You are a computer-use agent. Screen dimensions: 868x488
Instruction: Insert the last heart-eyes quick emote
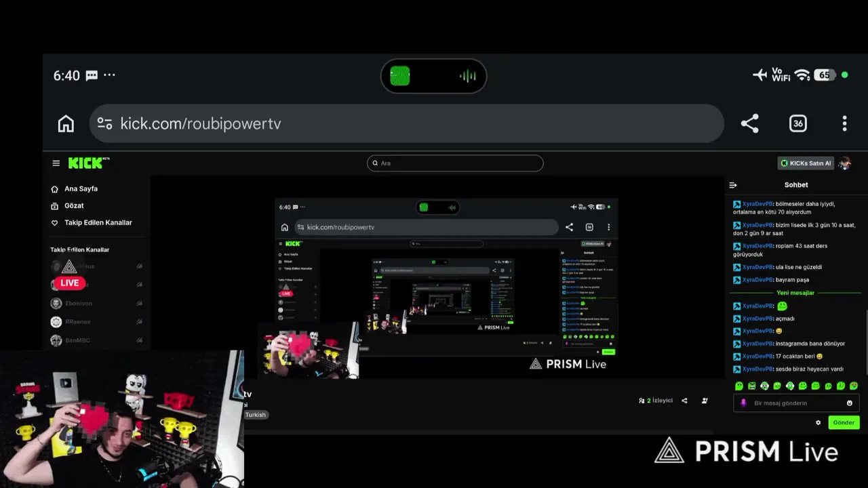(854, 386)
